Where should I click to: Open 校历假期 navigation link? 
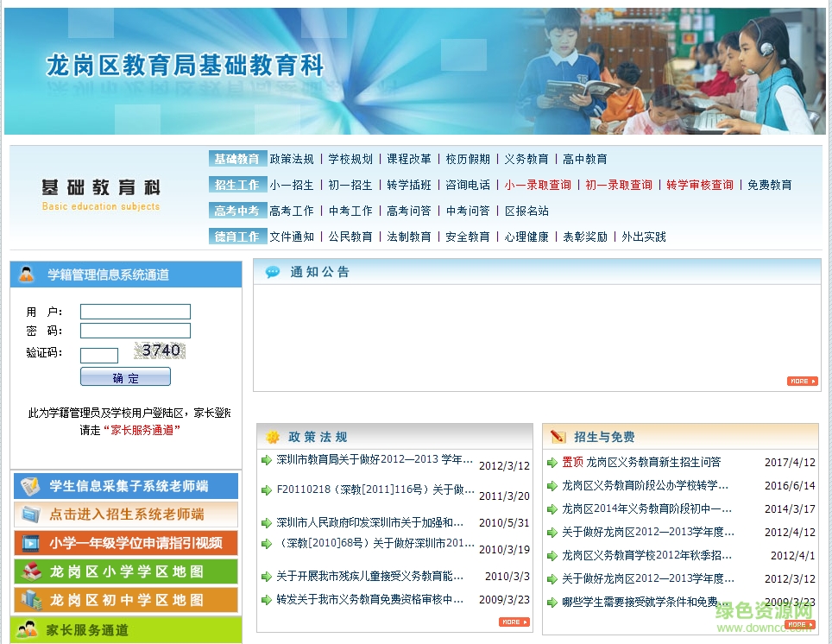click(x=468, y=159)
